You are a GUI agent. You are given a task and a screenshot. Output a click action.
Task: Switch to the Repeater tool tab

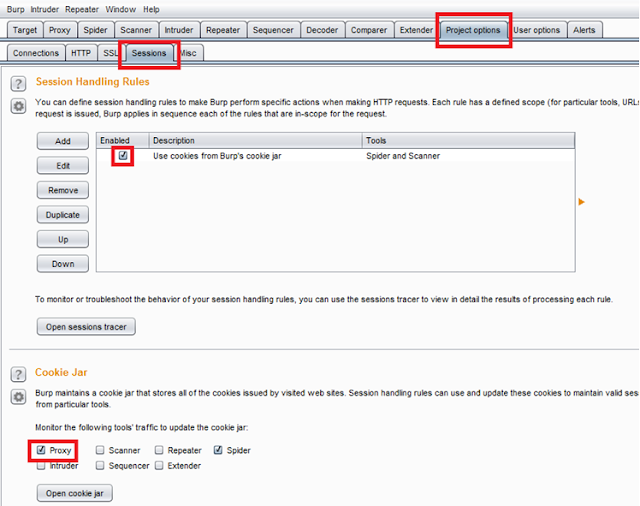223,30
